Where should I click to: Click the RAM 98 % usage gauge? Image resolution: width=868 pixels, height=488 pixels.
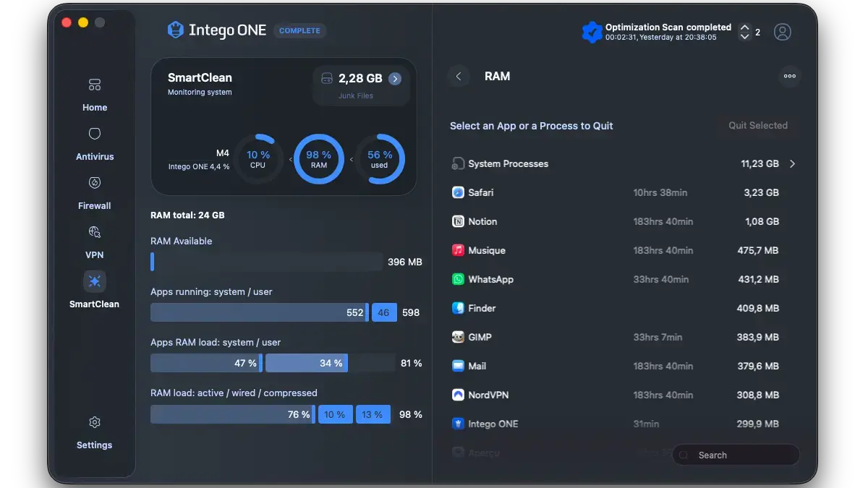[x=318, y=159]
